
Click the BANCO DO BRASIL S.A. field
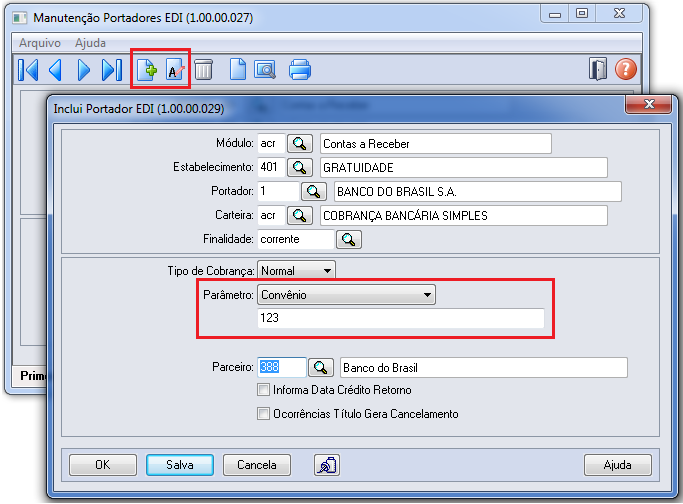[x=477, y=192]
